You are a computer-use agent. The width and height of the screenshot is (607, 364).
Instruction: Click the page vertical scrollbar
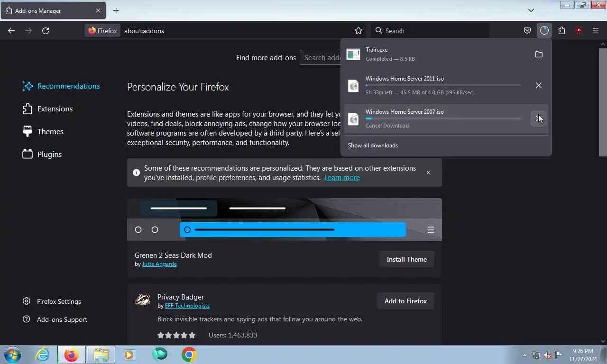[603, 102]
